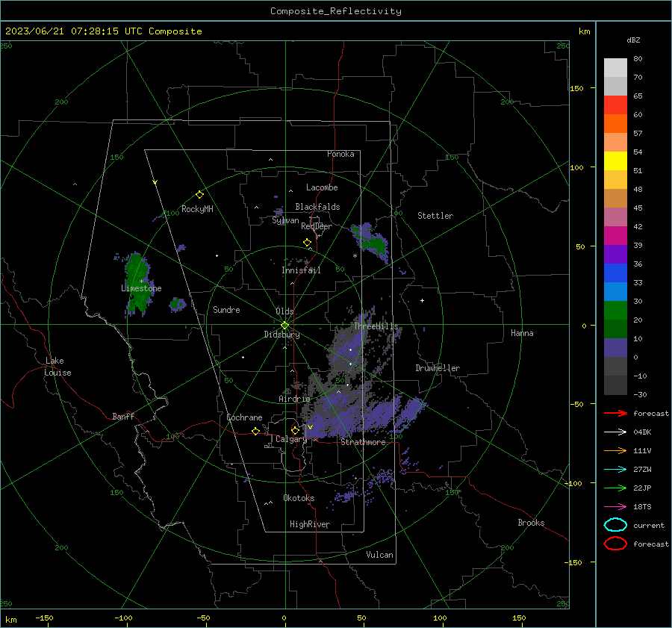This screenshot has width=672, height=628.
Task: Click the cyan 27ZW arrow legend symbol
Action: coord(615,470)
